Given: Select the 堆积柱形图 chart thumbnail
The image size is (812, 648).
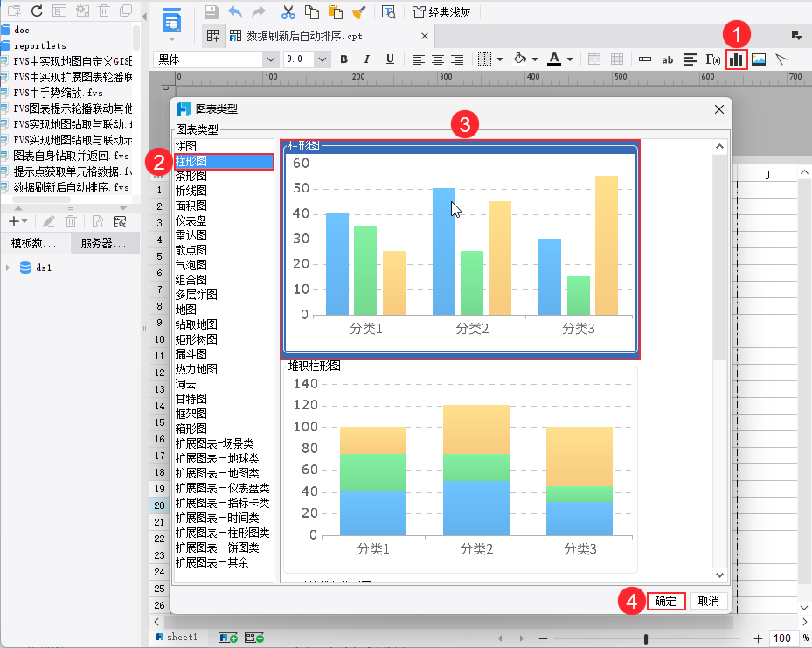Looking at the screenshot, I should [x=461, y=467].
